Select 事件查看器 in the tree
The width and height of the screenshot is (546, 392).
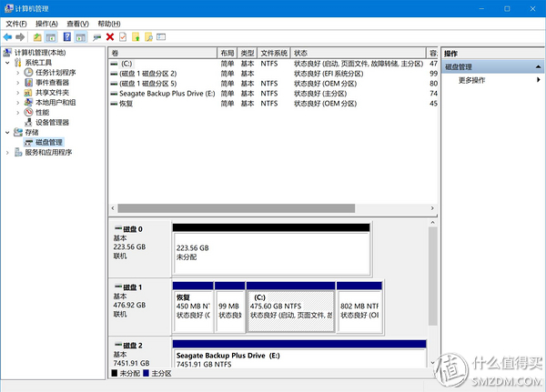point(52,83)
